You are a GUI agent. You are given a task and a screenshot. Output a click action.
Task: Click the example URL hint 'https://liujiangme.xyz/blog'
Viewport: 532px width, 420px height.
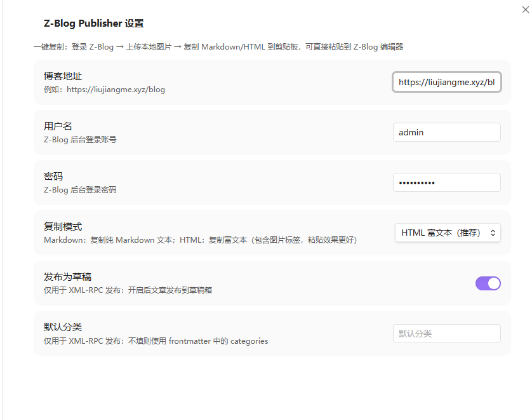(116, 90)
